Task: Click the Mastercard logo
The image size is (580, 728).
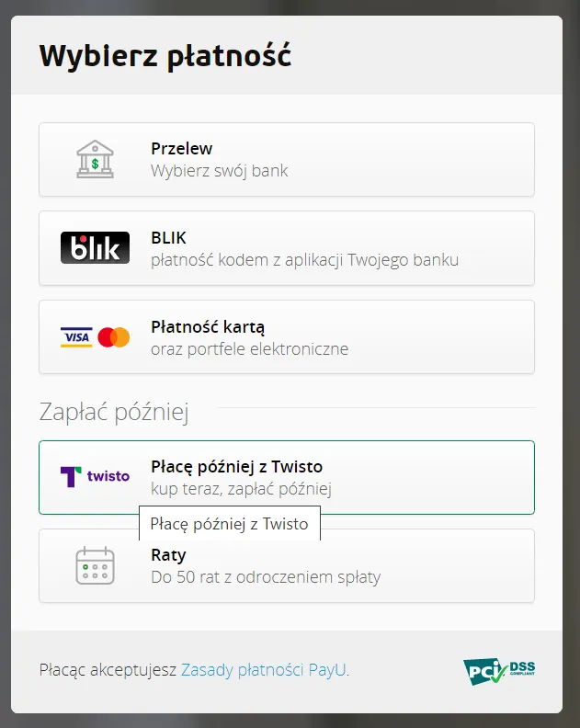Action: click(x=114, y=337)
